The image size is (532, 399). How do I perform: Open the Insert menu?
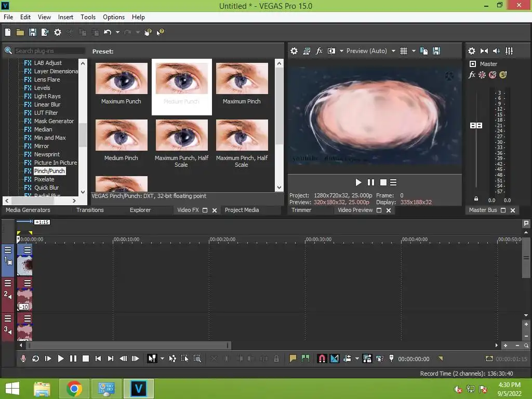point(65,17)
